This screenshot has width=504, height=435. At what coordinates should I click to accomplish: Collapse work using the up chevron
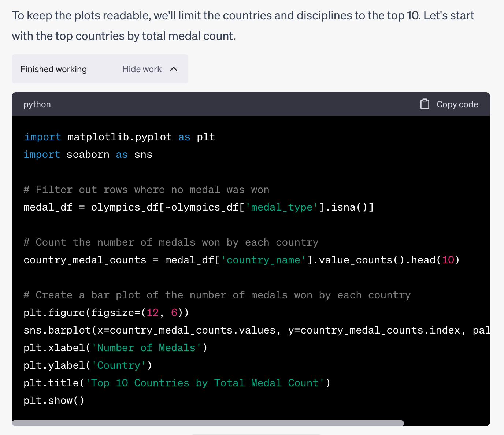pos(174,69)
